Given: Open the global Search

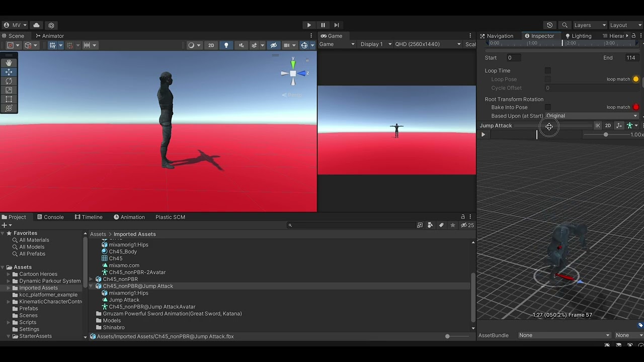Looking at the screenshot, I should pos(565,25).
